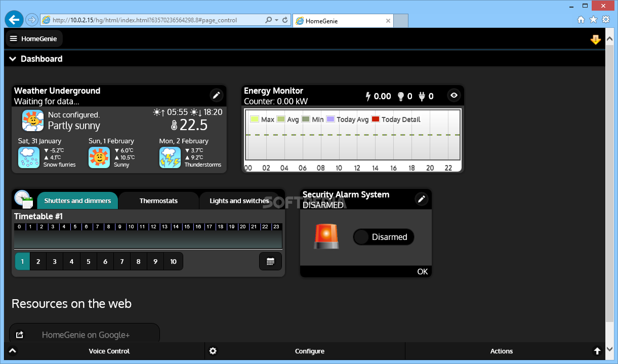This screenshot has height=364, width=618.
Task: Click the snow flurries icon for Saturday
Action: (29, 157)
